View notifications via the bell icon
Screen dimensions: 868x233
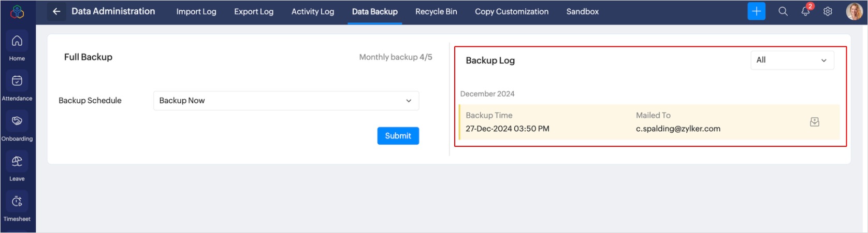coord(805,11)
